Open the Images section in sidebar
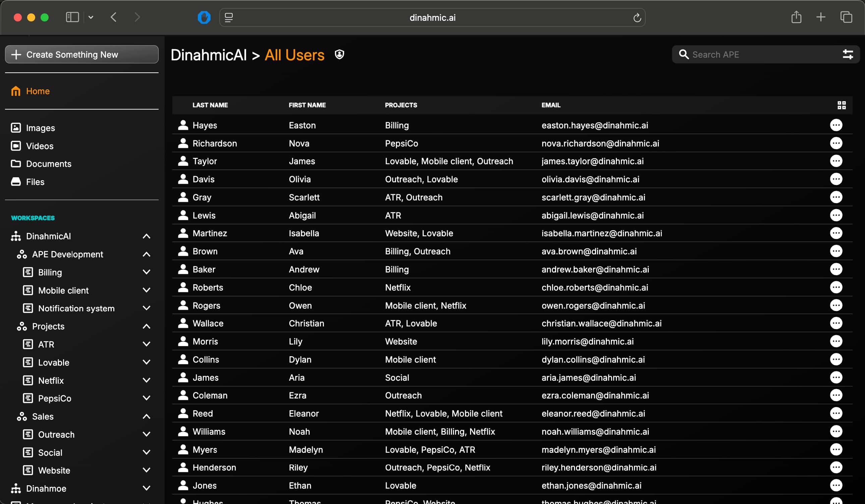The image size is (865, 504). click(x=40, y=128)
